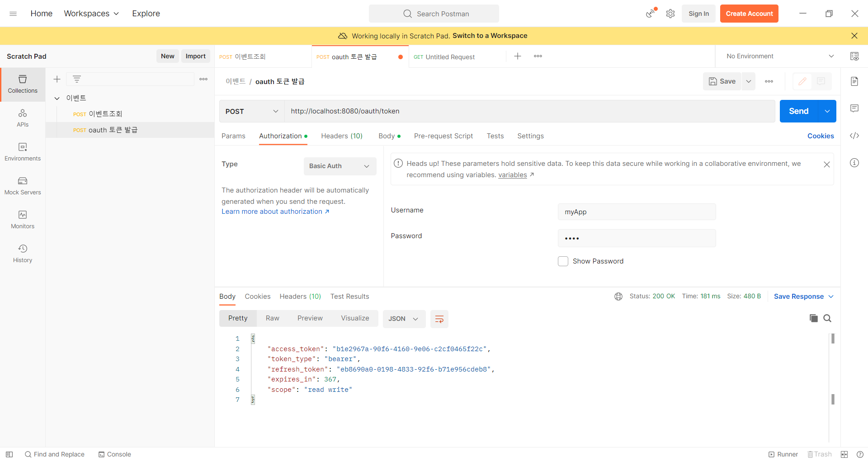Edit the Username field
The image size is (868, 461).
tap(637, 212)
